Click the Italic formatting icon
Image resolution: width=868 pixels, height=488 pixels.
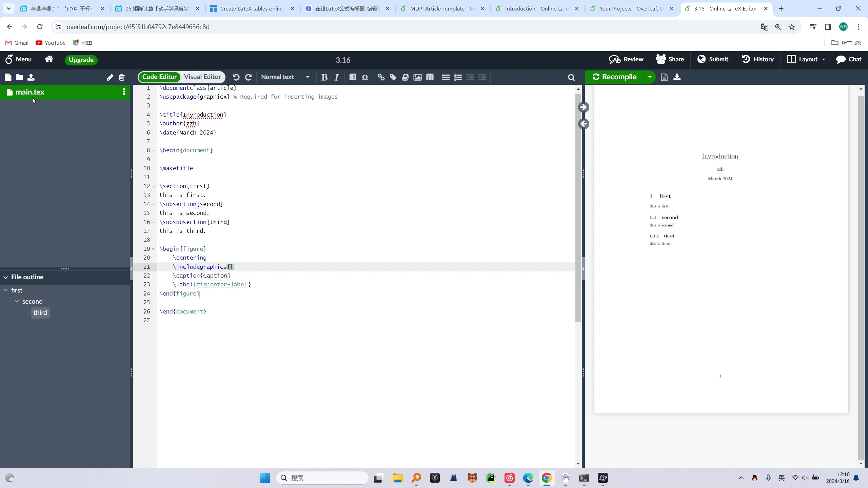[x=336, y=78]
